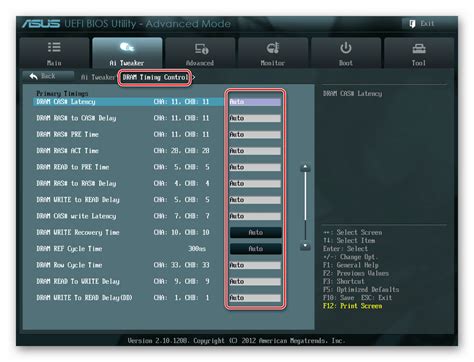Edit DRAM READ To WRITE Delay field

pos(255,282)
